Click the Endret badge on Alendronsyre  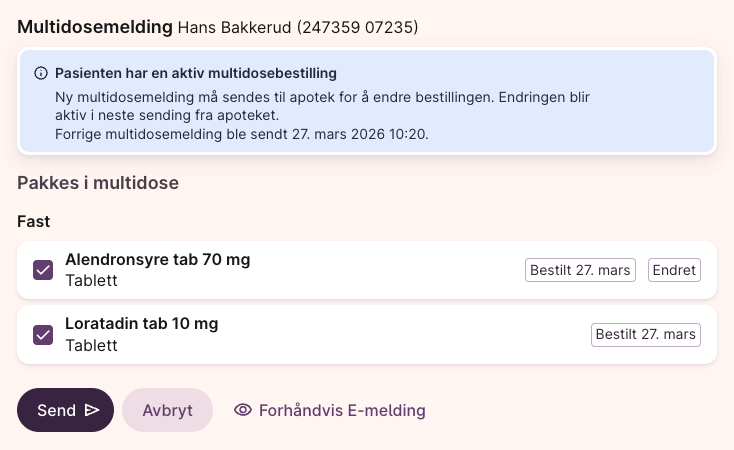674,270
